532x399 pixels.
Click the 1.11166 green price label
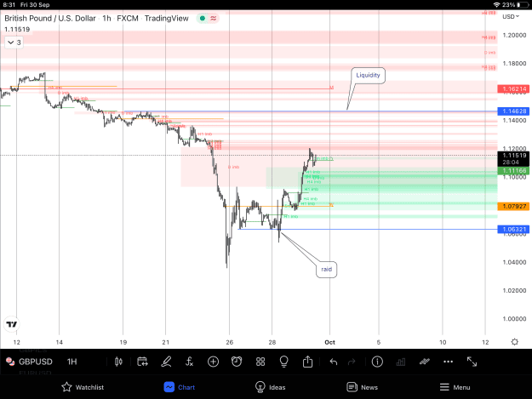coord(513,170)
